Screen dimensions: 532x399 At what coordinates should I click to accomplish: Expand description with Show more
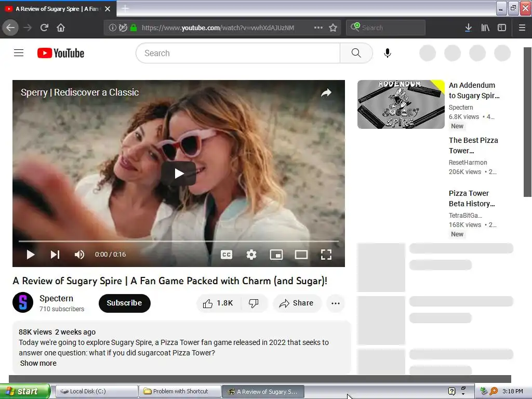[x=38, y=363]
